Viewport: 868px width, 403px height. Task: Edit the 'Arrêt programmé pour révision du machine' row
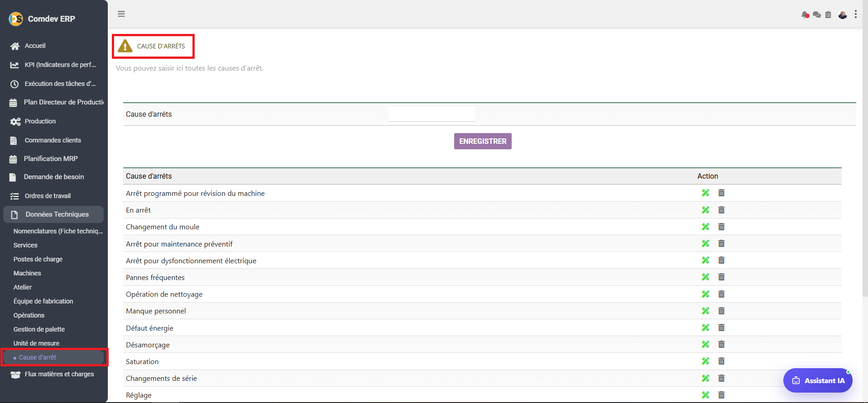point(705,193)
